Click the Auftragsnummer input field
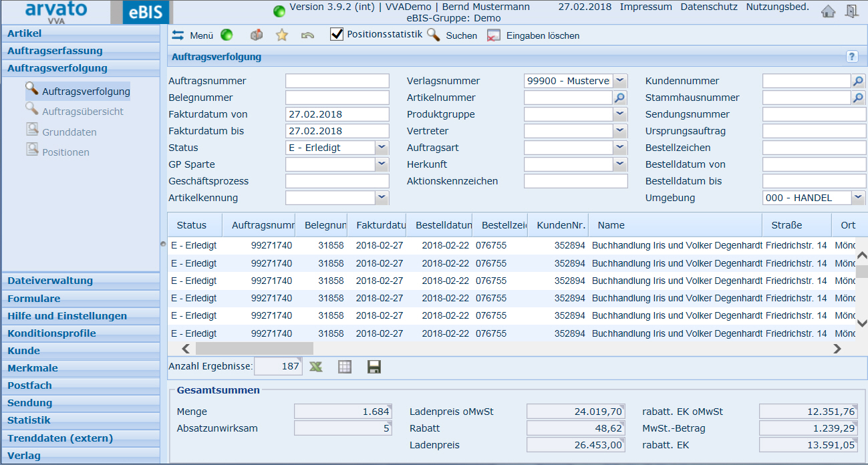 pos(337,81)
